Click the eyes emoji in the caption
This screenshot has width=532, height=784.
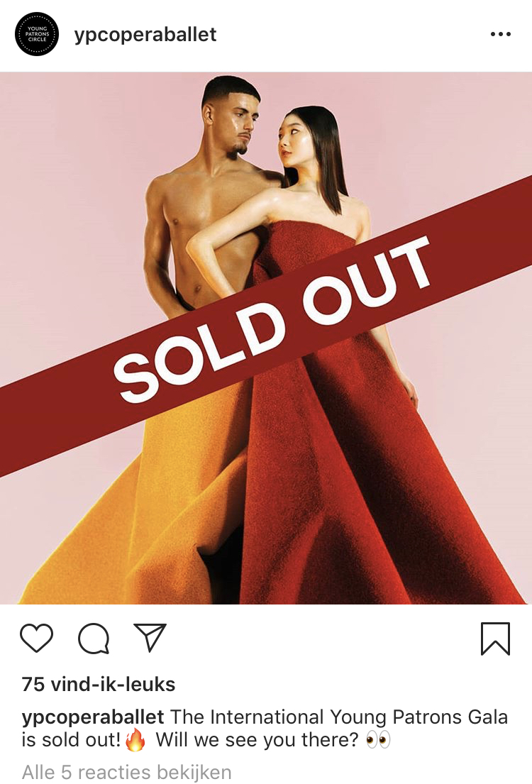(x=378, y=740)
